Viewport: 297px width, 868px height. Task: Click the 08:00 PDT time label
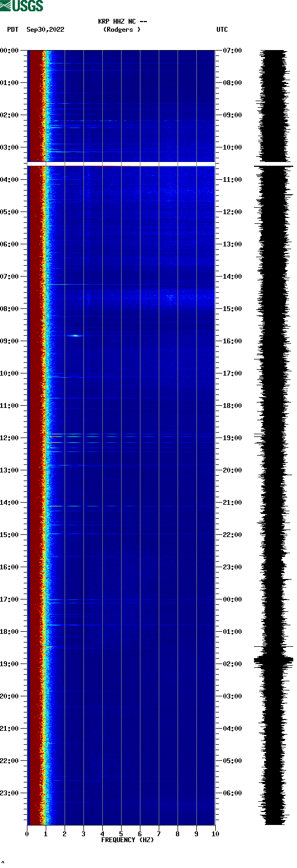pos(9,309)
